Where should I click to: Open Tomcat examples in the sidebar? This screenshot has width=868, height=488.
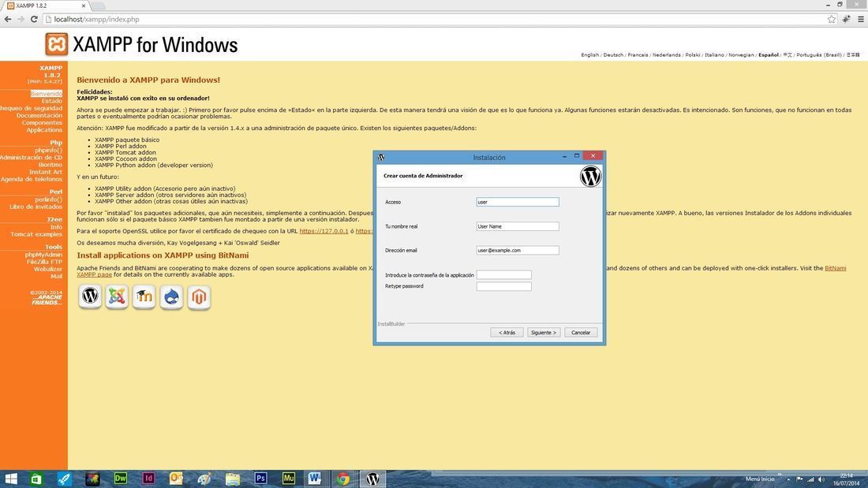click(x=36, y=235)
